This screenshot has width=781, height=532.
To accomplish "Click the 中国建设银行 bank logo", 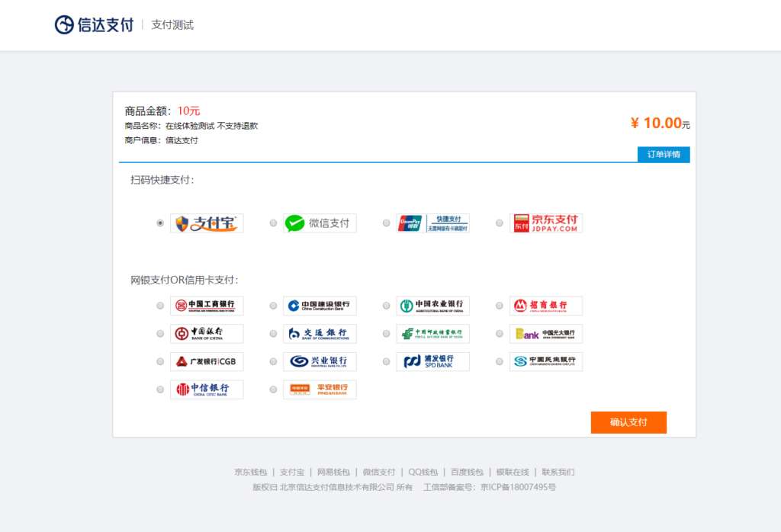I will [x=320, y=306].
